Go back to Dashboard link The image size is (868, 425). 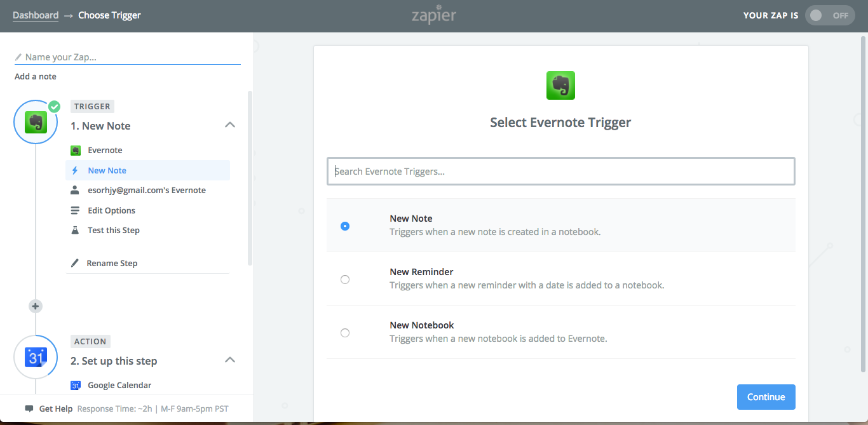point(36,15)
